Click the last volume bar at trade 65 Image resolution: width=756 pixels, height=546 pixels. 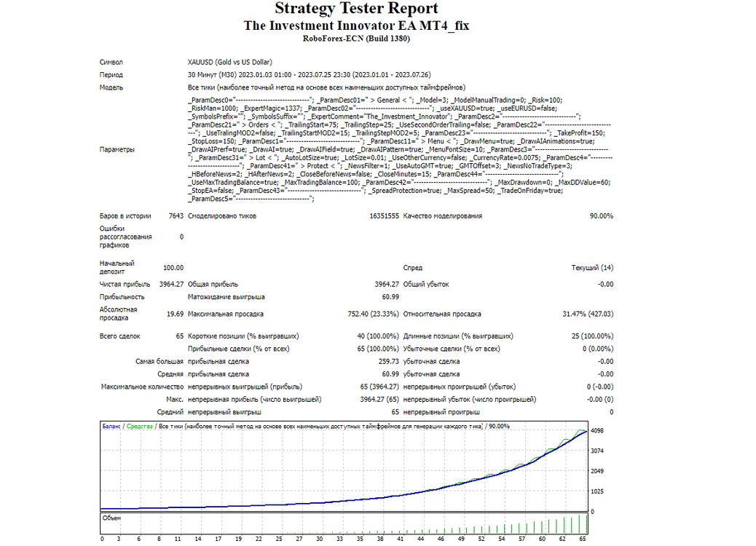(587, 523)
